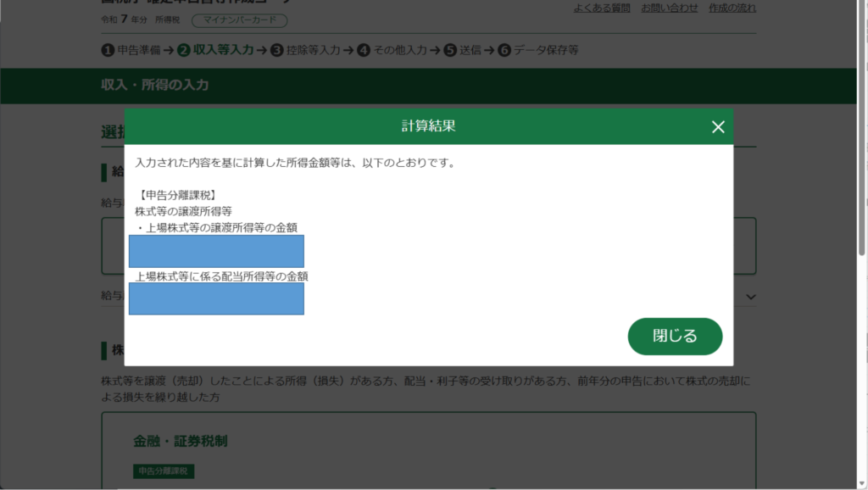The width and height of the screenshot is (868, 490).
Task: Click the step 2 収入等入力 number icon
Action: point(184,50)
